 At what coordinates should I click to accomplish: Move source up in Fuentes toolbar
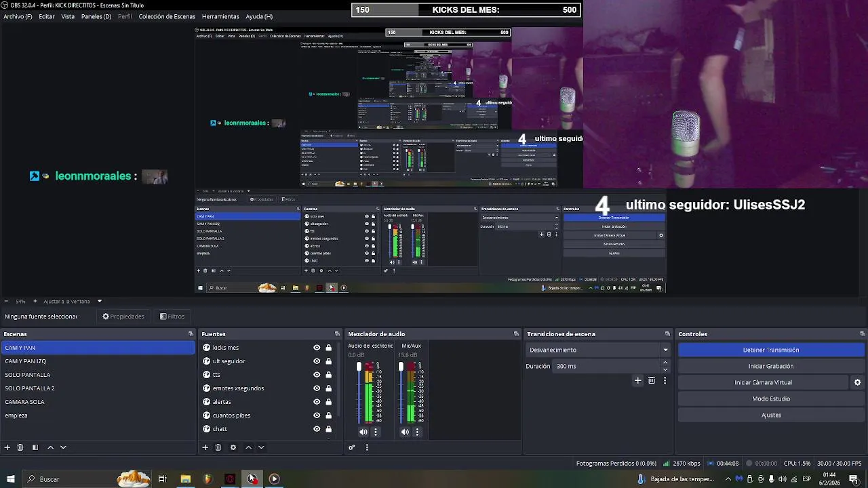248,447
